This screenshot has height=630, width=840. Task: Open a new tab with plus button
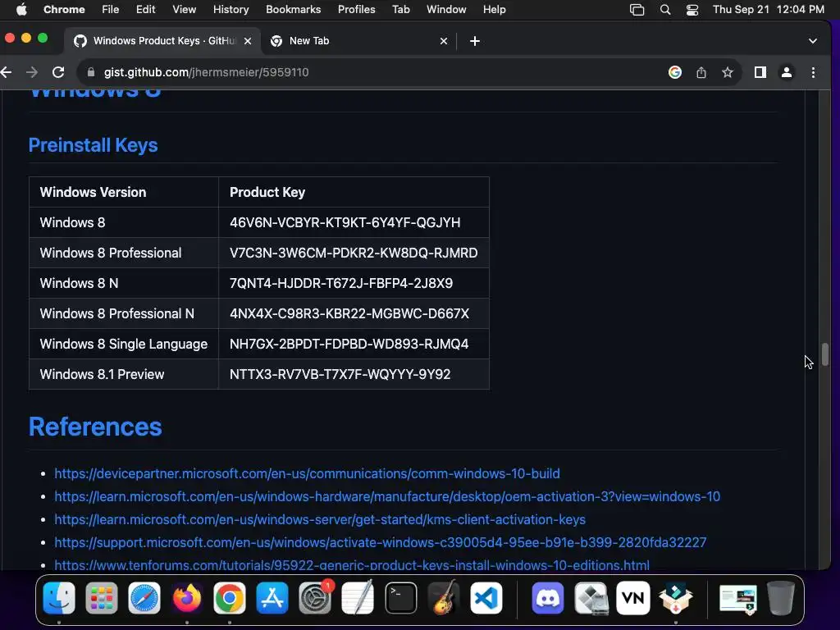(475, 41)
